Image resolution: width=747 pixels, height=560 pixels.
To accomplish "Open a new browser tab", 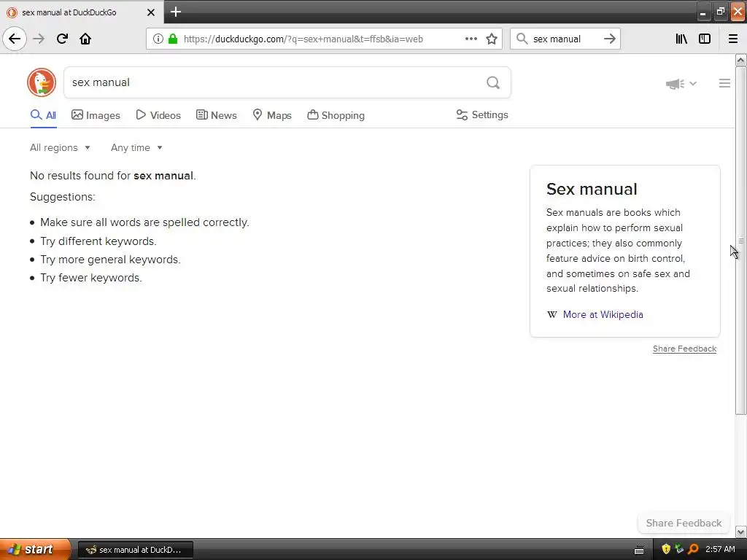I will (x=176, y=12).
